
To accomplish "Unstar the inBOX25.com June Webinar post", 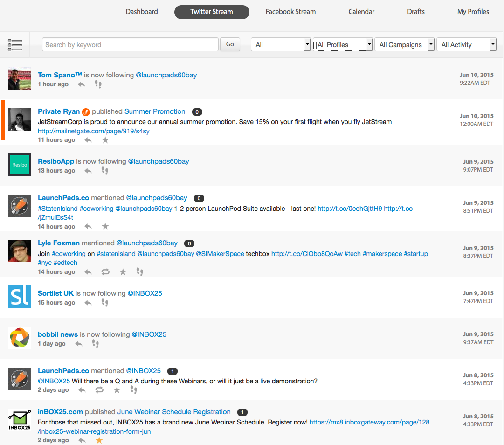I will click(x=99, y=440).
